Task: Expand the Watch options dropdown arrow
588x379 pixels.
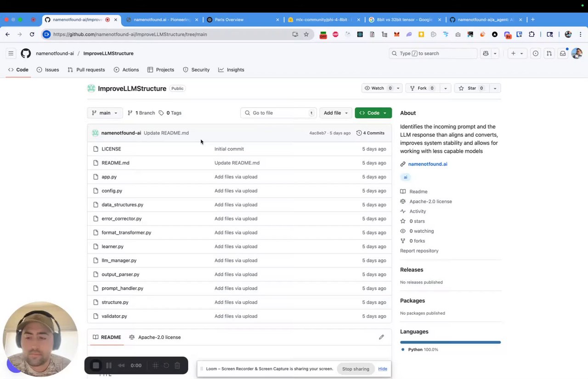Action: click(398, 88)
